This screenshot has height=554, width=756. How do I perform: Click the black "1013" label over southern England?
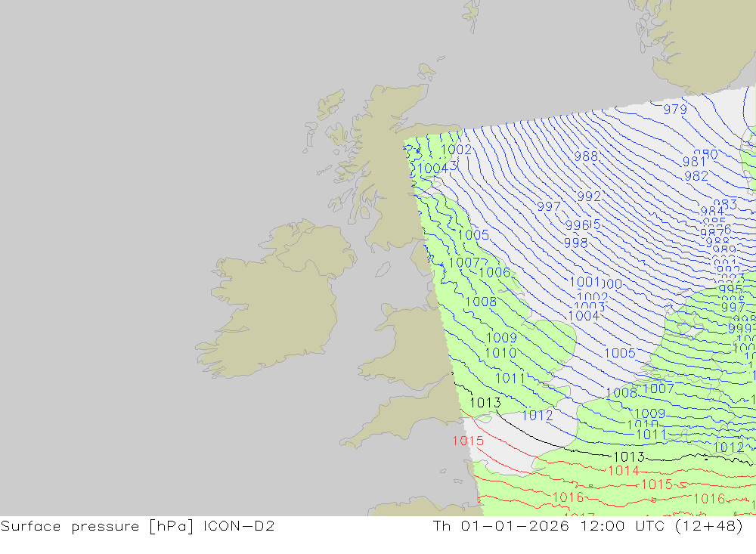pos(485,403)
